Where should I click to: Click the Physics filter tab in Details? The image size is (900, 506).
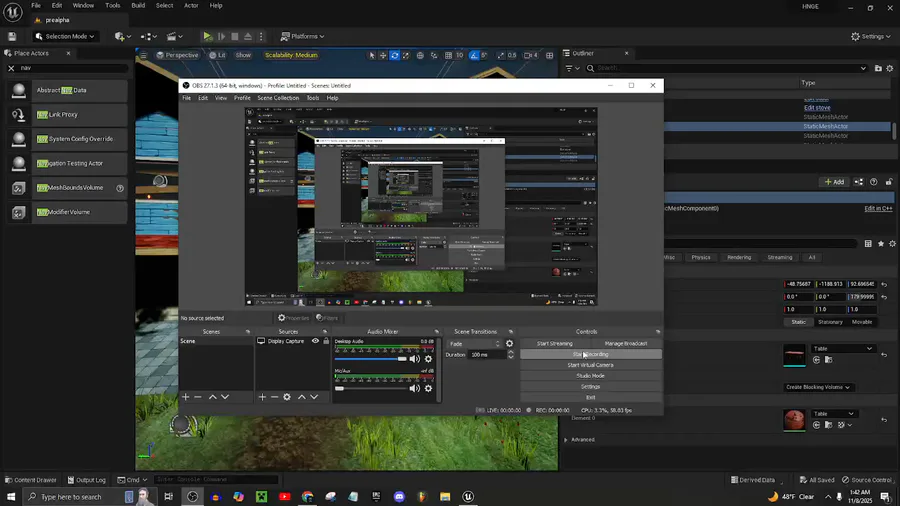click(x=701, y=257)
